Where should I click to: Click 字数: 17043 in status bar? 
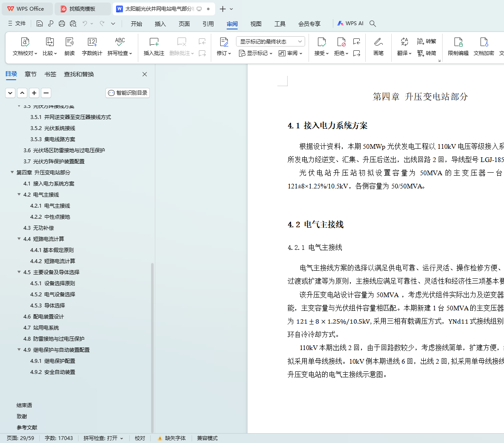tap(59, 438)
